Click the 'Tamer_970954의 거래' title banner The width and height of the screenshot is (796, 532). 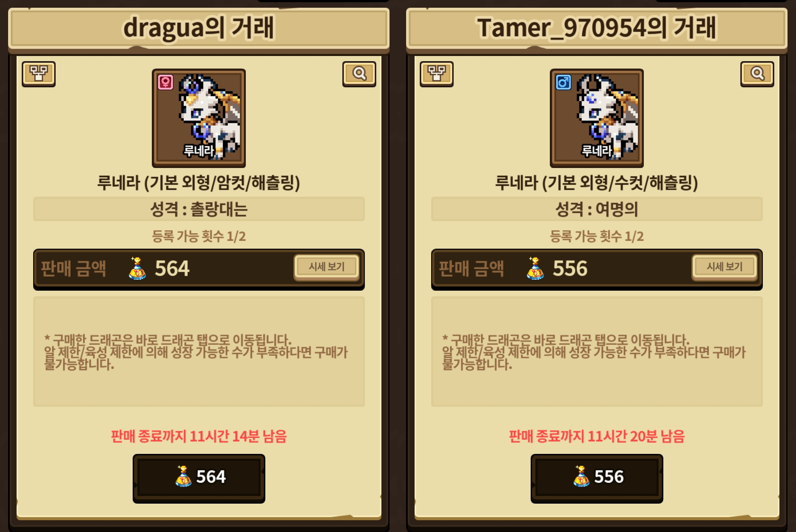pyautogui.click(x=597, y=28)
